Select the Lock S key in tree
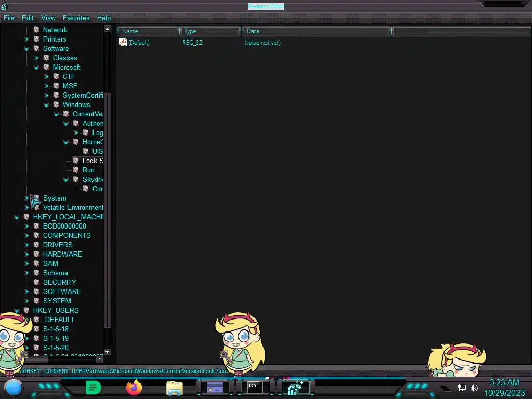Image resolution: width=532 pixels, height=399 pixels. point(92,161)
